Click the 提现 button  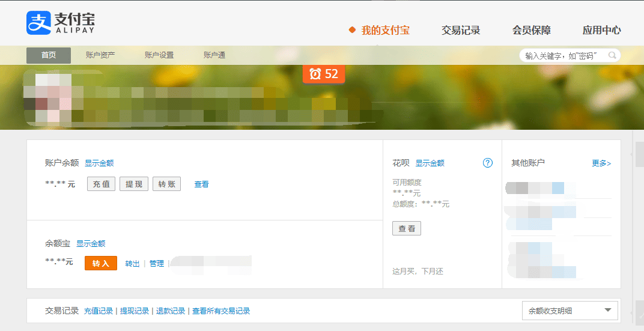click(134, 184)
